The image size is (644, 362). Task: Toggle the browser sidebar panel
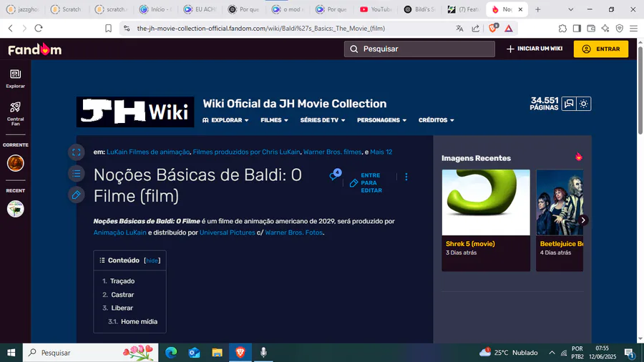tap(577, 29)
